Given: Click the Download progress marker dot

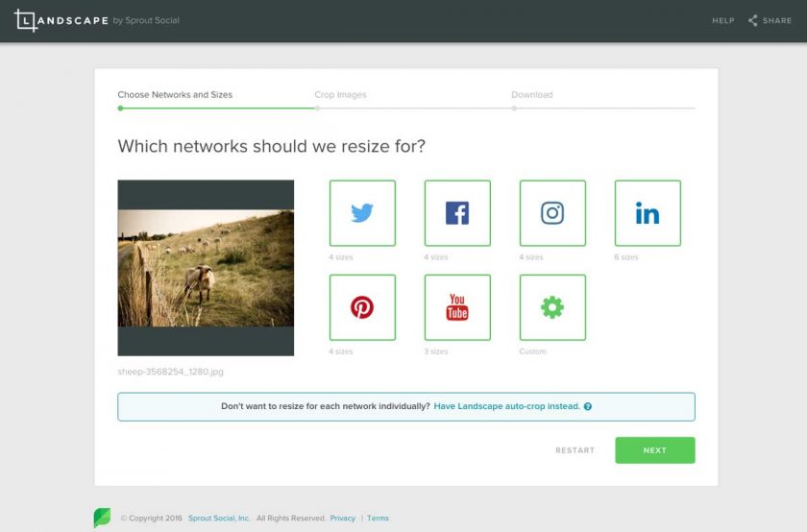Looking at the screenshot, I should click(x=514, y=109).
